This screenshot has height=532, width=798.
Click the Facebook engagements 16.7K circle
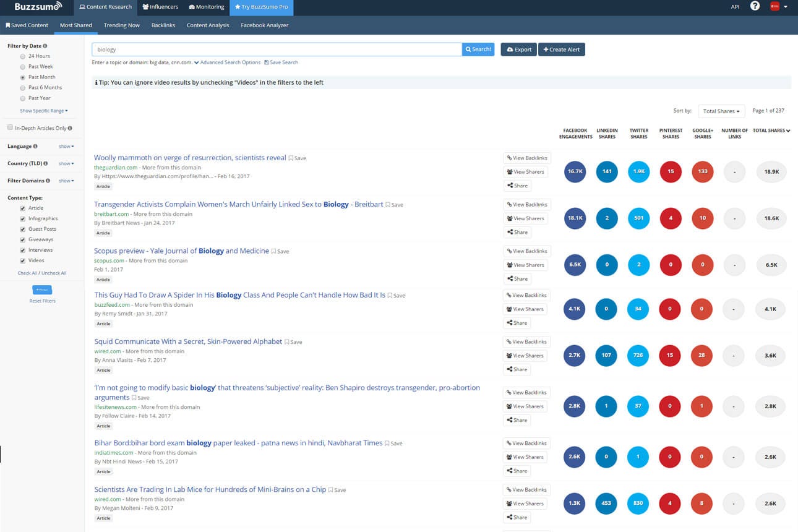point(575,171)
